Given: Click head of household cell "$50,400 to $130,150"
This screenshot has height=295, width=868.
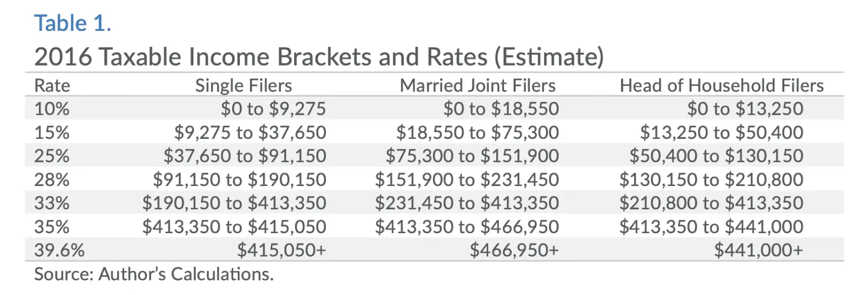Looking at the screenshot, I should tap(716, 156).
